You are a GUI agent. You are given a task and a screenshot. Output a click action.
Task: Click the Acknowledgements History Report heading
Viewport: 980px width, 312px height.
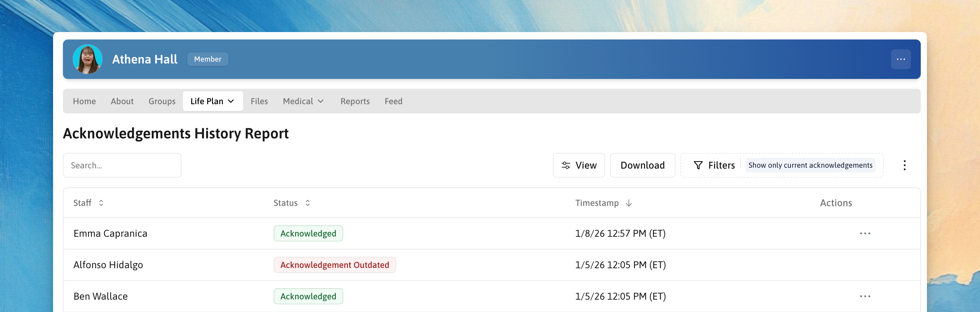[x=176, y=133]
